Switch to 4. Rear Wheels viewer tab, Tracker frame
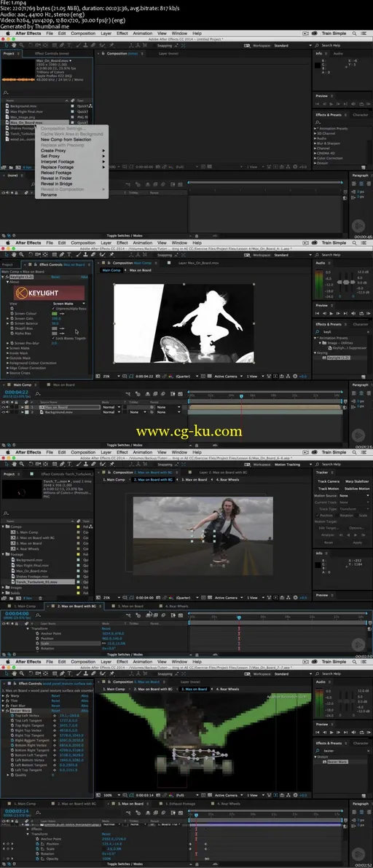This screenshot has width=373, height=868. click(227, 479)
